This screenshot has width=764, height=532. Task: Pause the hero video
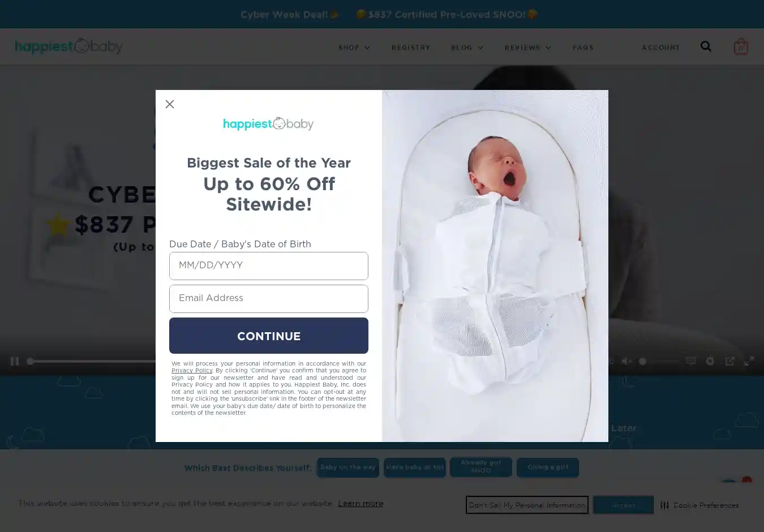(x=15, y=361)
